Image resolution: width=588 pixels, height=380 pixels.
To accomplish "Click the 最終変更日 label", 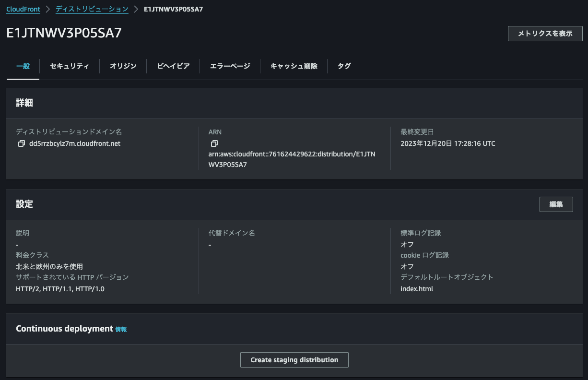I will point(417,131).
